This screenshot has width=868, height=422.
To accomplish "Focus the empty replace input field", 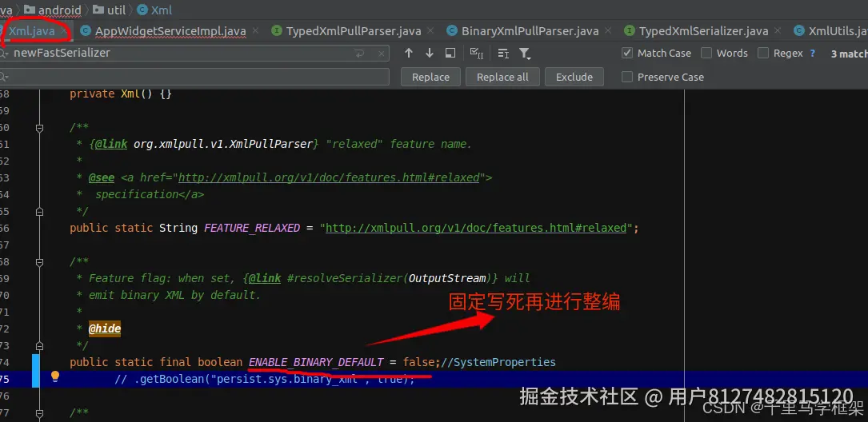I will click(194, 77).
